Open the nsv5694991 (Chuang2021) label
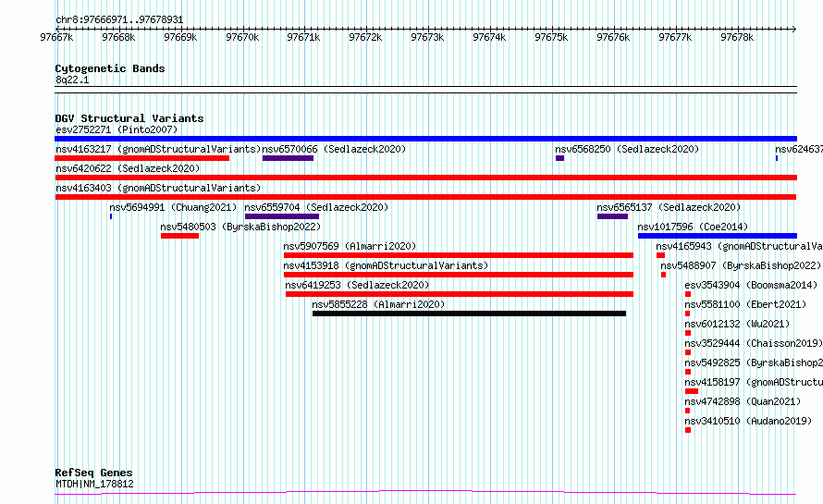823x504 pixels. pos(173,207)
